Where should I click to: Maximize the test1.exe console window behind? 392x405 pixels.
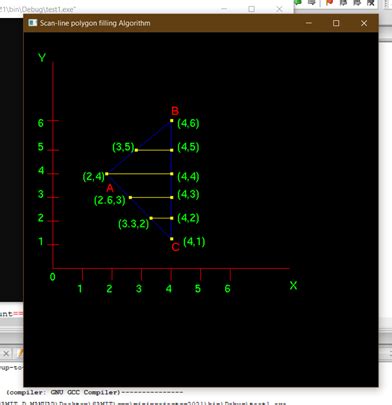[252, 9]
